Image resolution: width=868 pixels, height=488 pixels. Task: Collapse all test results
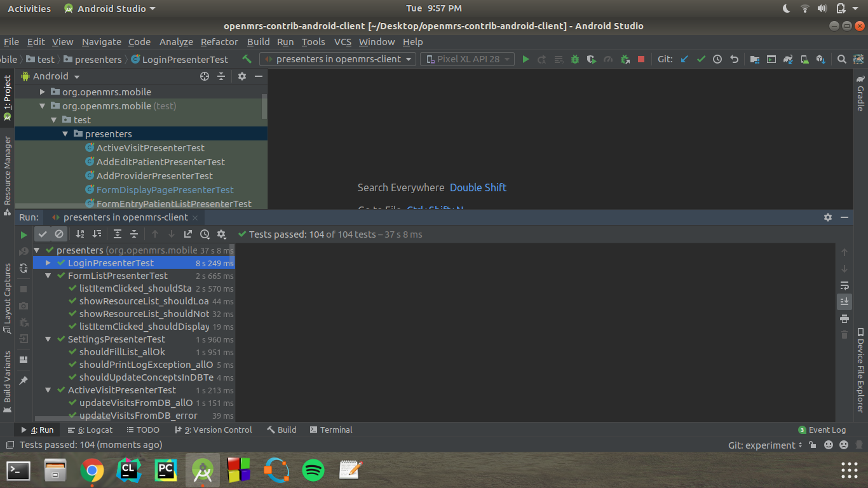coord(134,234)
